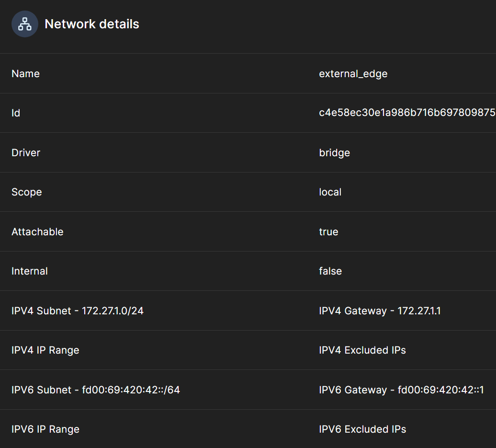The height and width of the screenshot is (448, 496).
Task: Click the Scope row label
Action: (26, 192)
